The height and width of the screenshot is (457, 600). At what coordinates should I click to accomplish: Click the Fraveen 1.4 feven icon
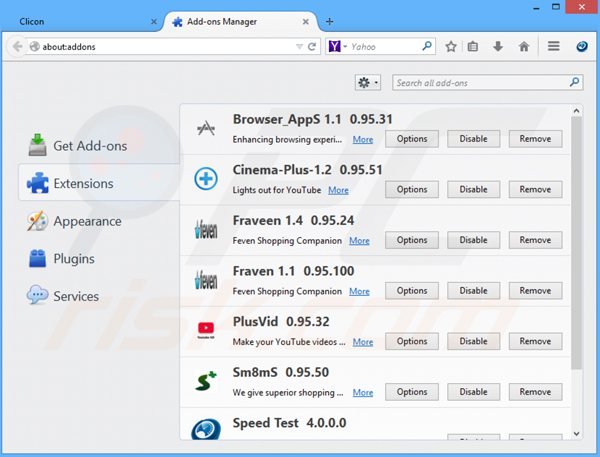(x=206, y=230)
